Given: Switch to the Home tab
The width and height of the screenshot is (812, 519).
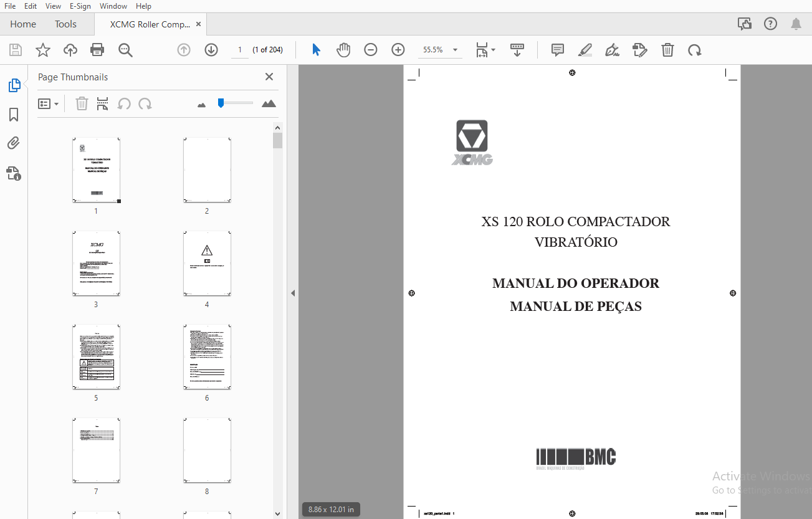Looking at the screenshot, I should [x=23, y=24].
